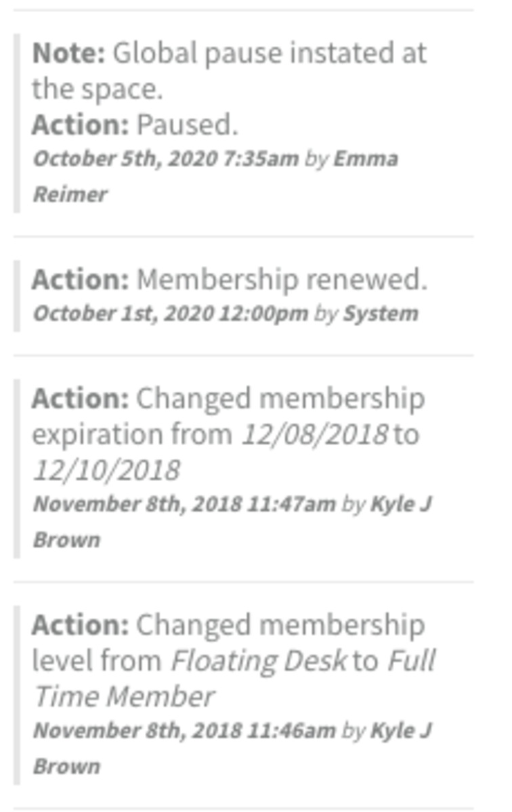512x812 pixels.
Task: Click the gray bar beside the pause note
Action: click(17, 122)
